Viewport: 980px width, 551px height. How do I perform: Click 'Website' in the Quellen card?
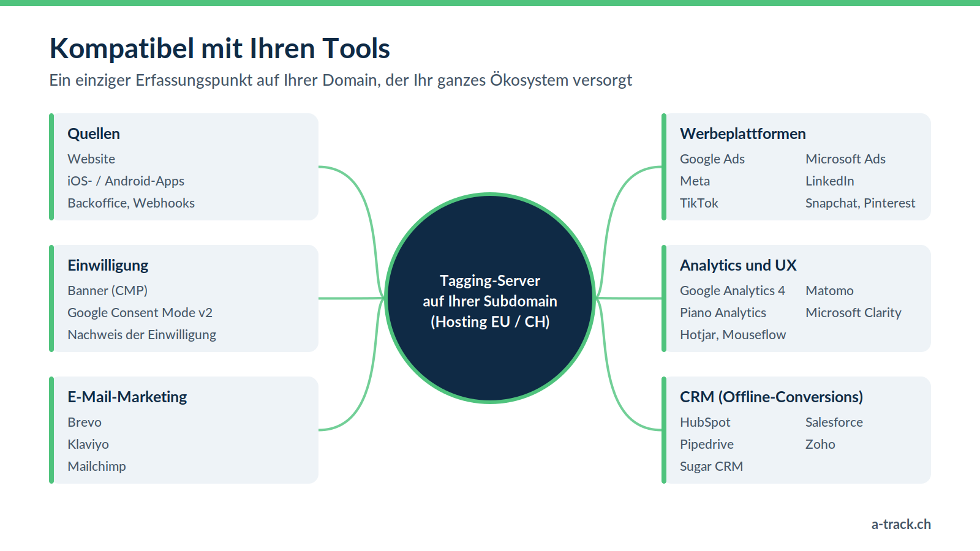pos(91,159)
